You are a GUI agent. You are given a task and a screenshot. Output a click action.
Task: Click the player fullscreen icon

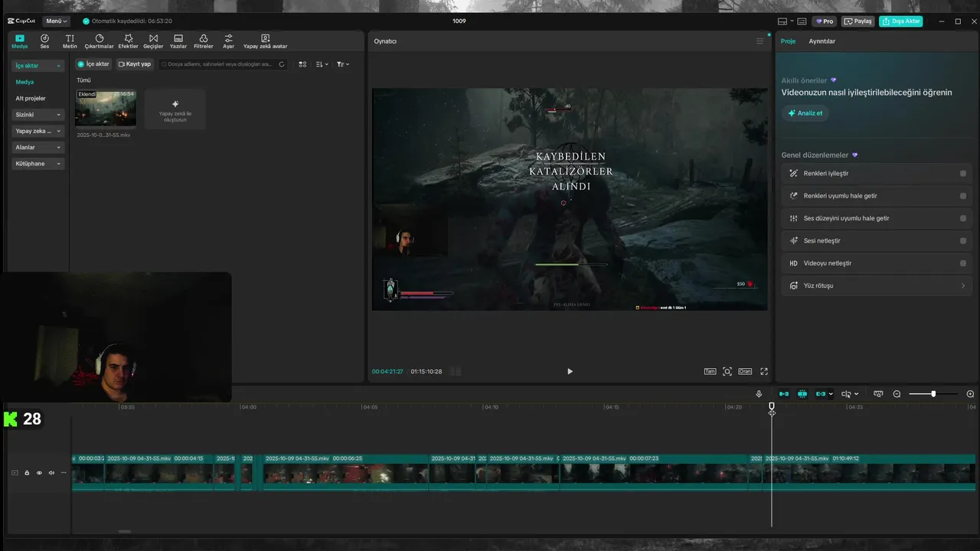764,371
